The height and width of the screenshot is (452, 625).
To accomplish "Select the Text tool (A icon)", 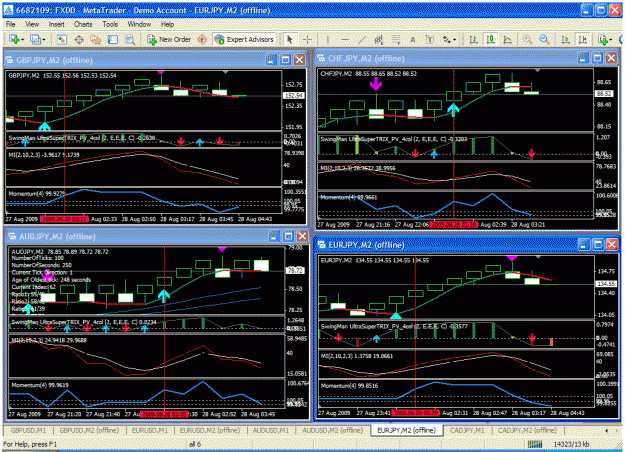I will pos(413,39).
